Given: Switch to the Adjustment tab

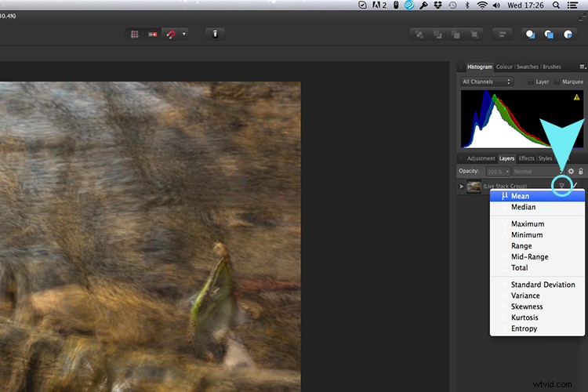Looking at the screenshot, I should point(481,158).
